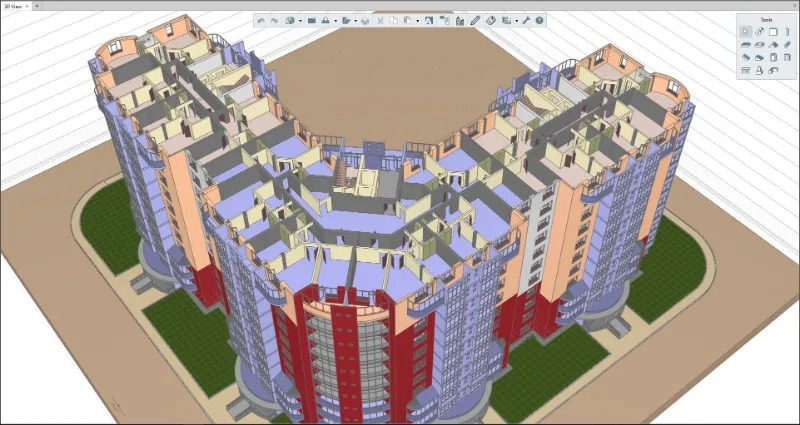Choose the wall tool square icon

coord(773,32)
